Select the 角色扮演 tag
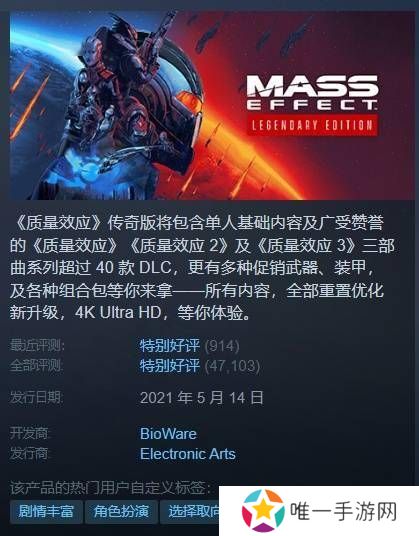The height and width of the screenshot is (536, 419). [121, 511]
